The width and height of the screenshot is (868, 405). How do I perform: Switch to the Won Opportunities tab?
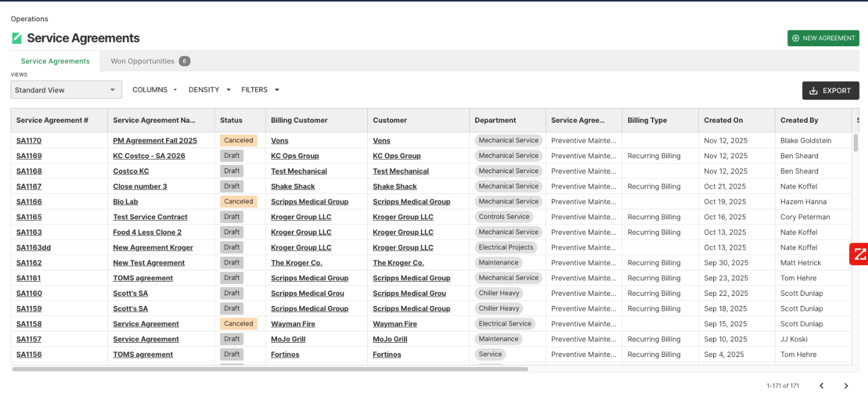point(150,61)
